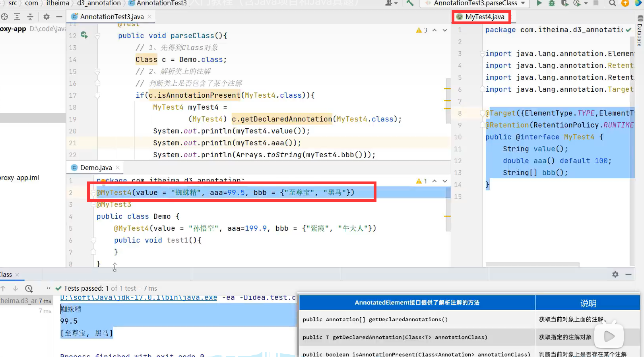This screenshot has width=644, height=357.
Task: Click the MyTest4.java horizontal scrollbar
Action: click(533, 264)
